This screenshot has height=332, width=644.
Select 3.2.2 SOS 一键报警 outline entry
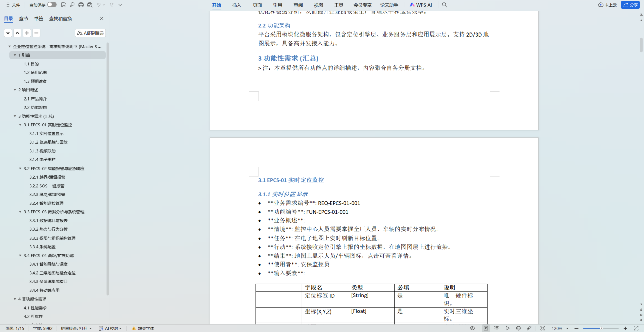point(47,186)
